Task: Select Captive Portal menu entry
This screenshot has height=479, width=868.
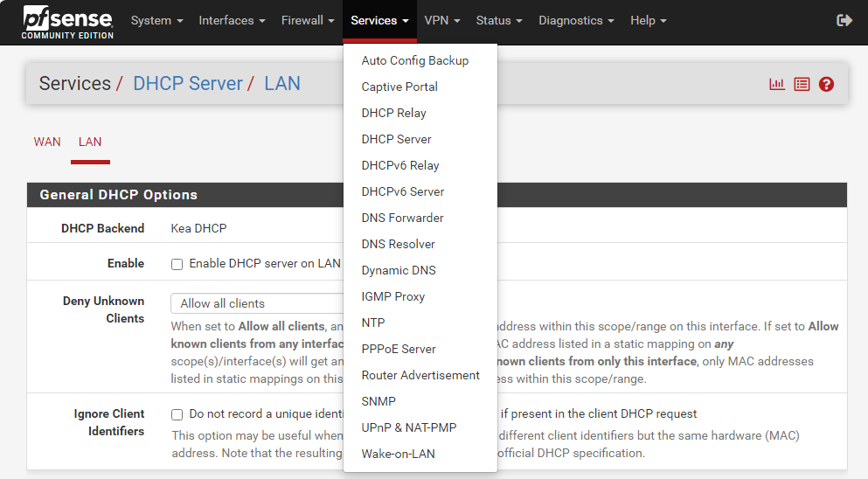Action: pos(399,87)
